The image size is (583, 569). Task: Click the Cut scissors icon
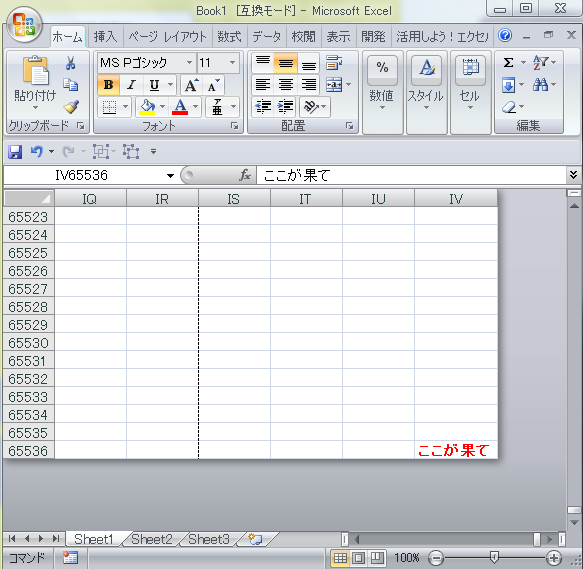pos(70,63)
